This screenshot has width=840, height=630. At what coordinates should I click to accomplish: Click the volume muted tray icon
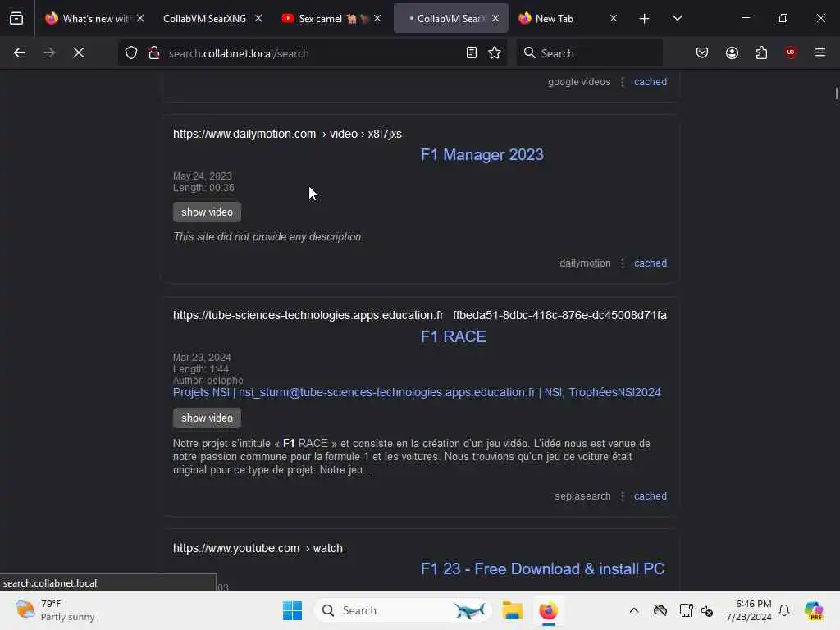(707, 610)
